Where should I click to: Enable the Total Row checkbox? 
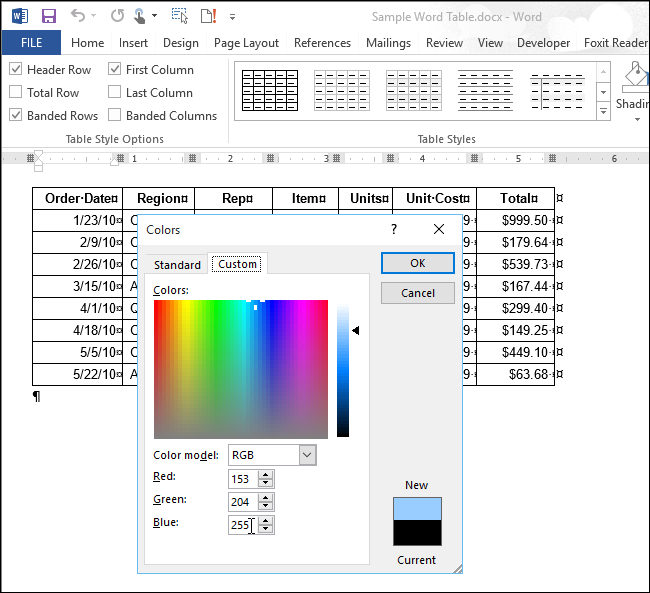[15, 93]
